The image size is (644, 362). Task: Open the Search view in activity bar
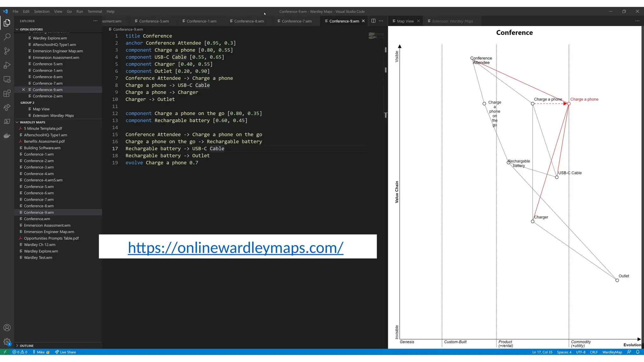[7, 37]
